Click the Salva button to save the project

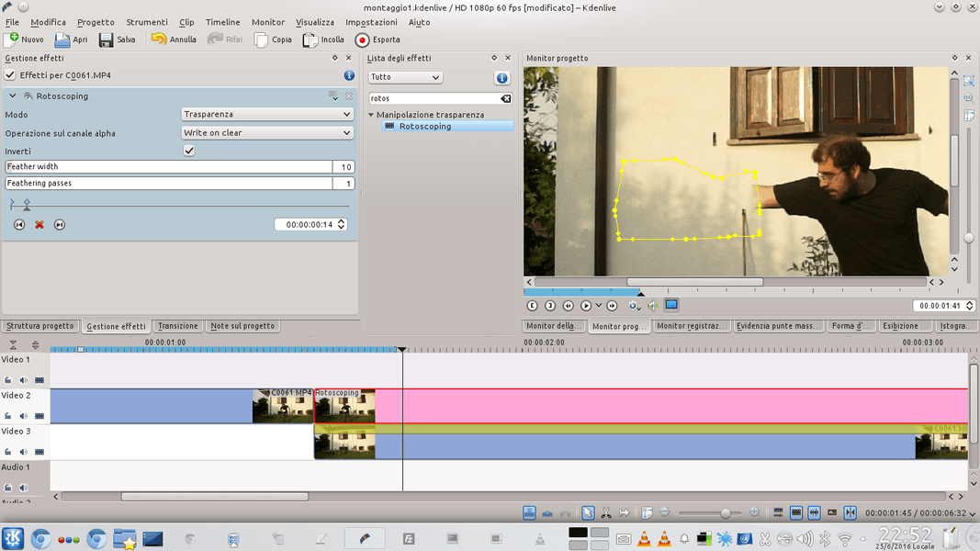[x=117, y=39]
